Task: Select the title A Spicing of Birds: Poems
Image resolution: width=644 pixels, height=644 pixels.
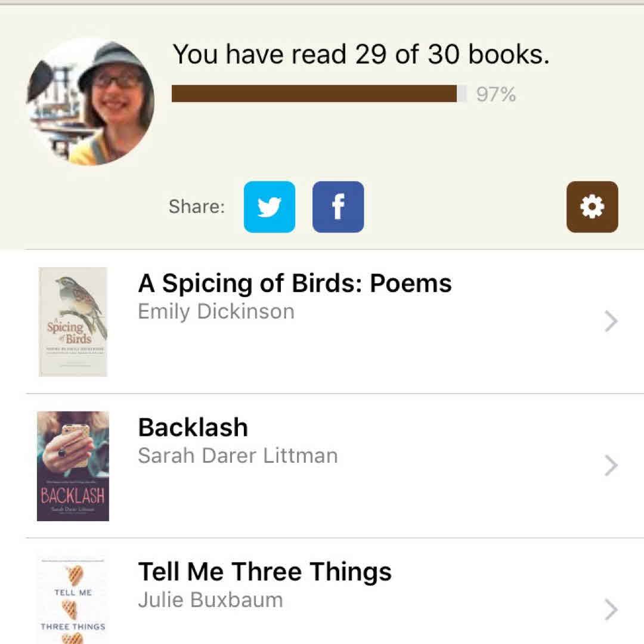Action: click(295, 284)
